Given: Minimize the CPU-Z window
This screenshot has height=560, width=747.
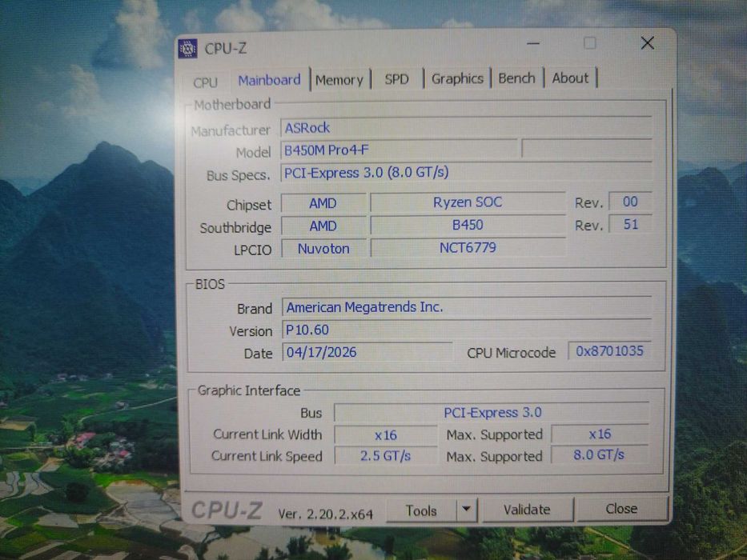Looking at the screenshot, I should click(x=533, y=44).
